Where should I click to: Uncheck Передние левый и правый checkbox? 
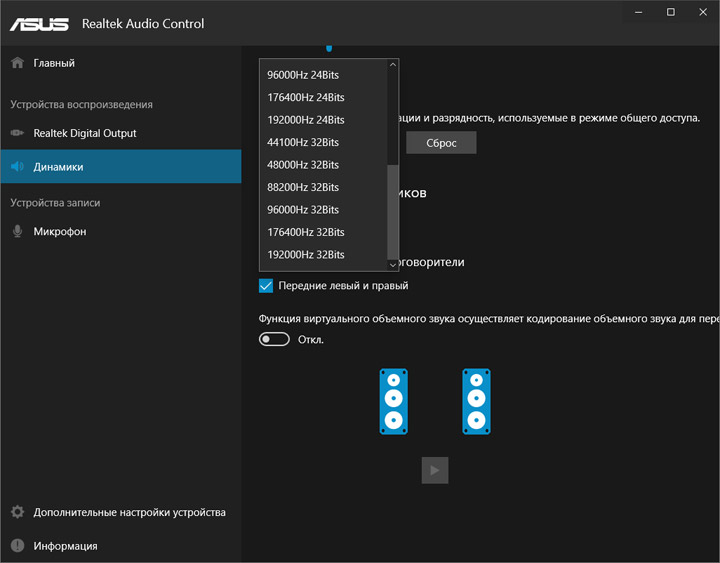[x=266, y=286]
